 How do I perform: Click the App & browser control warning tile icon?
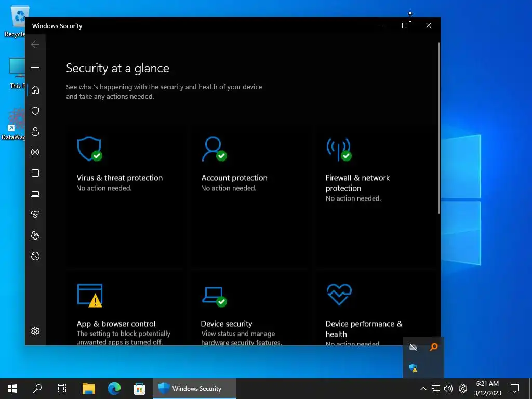pos(90,296)
